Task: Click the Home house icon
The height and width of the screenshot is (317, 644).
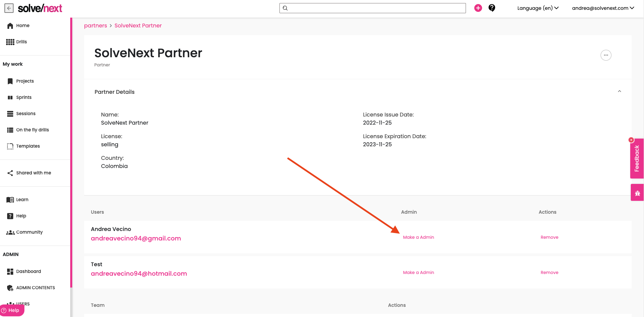Action: tap(10, 26)
